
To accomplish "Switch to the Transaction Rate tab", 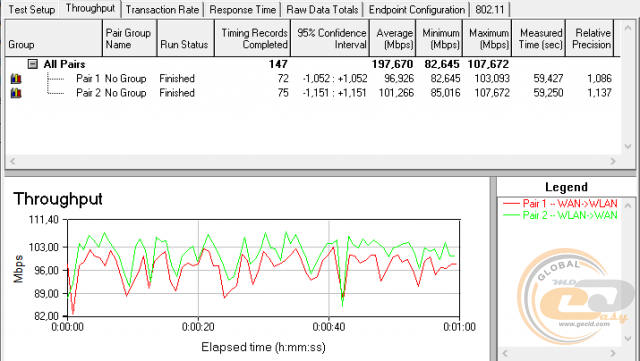I will point(162,9).
